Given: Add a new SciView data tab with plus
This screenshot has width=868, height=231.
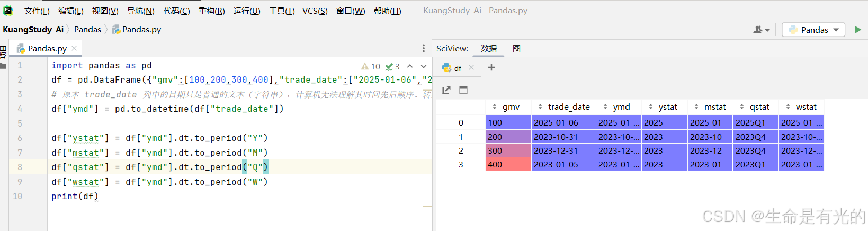Looking at the screenshot, I should 491,67.
